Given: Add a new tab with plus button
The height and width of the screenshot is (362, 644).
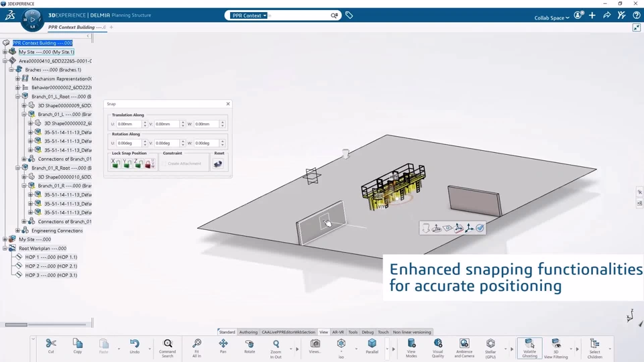Looking at the screenshot, I should click(x=111, y=27).
